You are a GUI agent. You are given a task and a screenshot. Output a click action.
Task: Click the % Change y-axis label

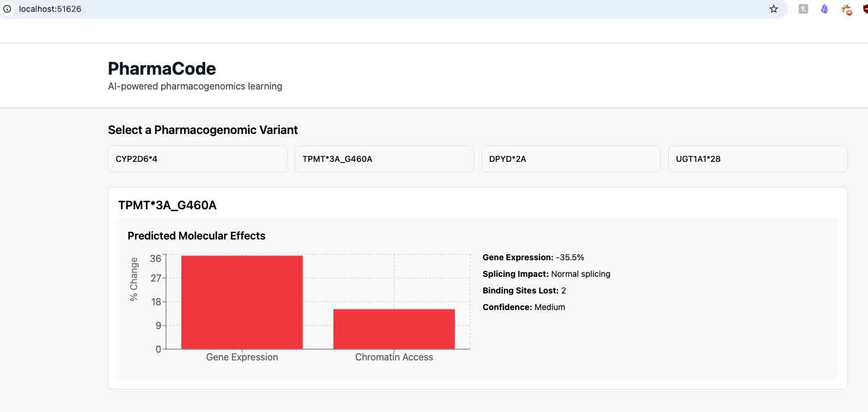coord(134,279)
